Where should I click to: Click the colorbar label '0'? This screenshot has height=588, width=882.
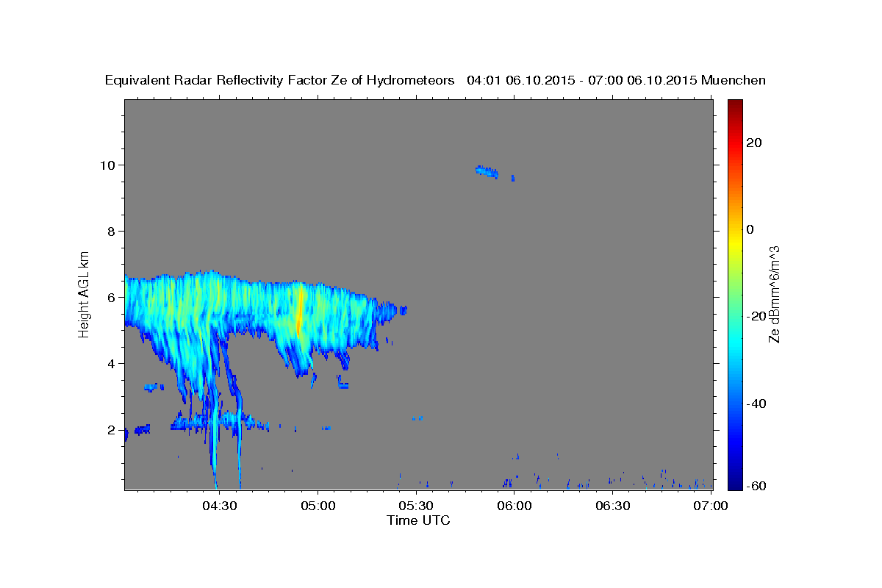750,229
